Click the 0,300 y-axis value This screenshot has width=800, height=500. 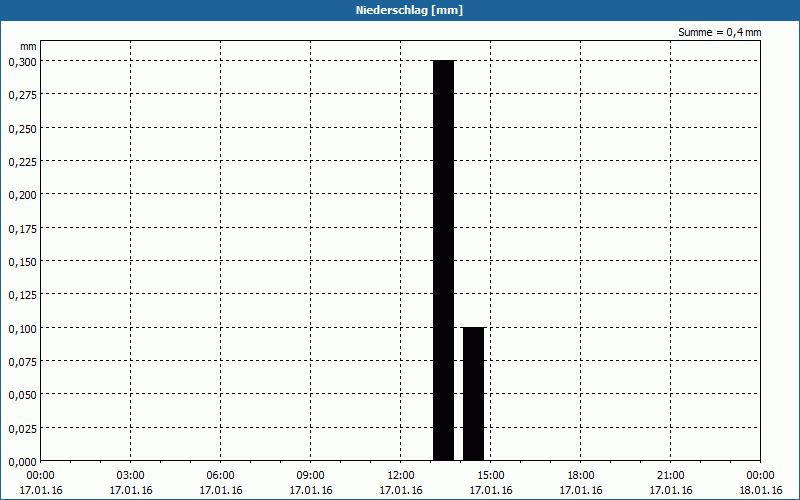click(x=22, y=62)
